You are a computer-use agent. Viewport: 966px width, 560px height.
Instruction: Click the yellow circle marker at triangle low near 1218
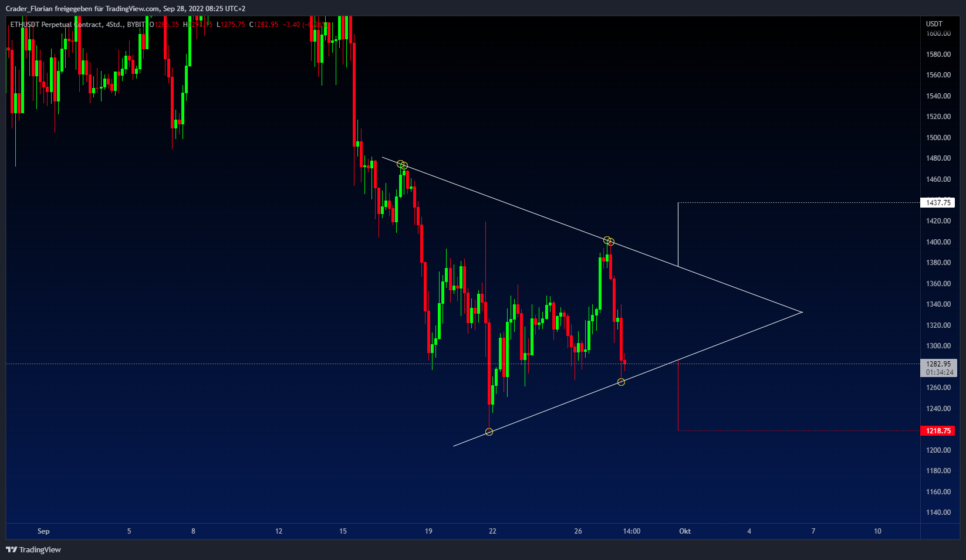[489, 432]
